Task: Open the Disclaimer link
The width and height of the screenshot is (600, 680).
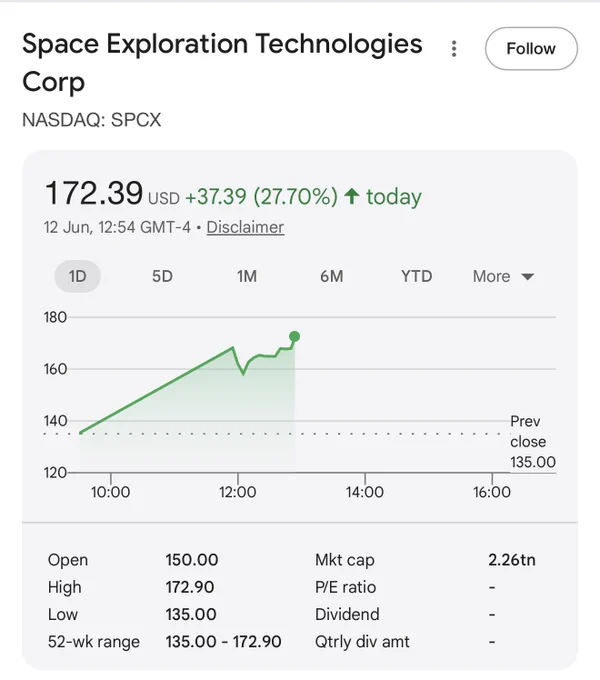Action: [245, 227]
